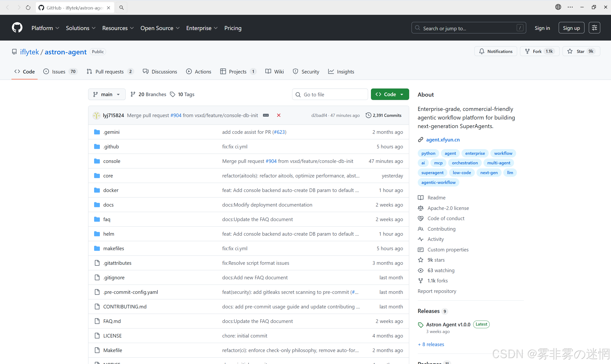Open the Notifications bell button
Image resolution: width=611 pixels, height=364 pixels.
(496, 51)
